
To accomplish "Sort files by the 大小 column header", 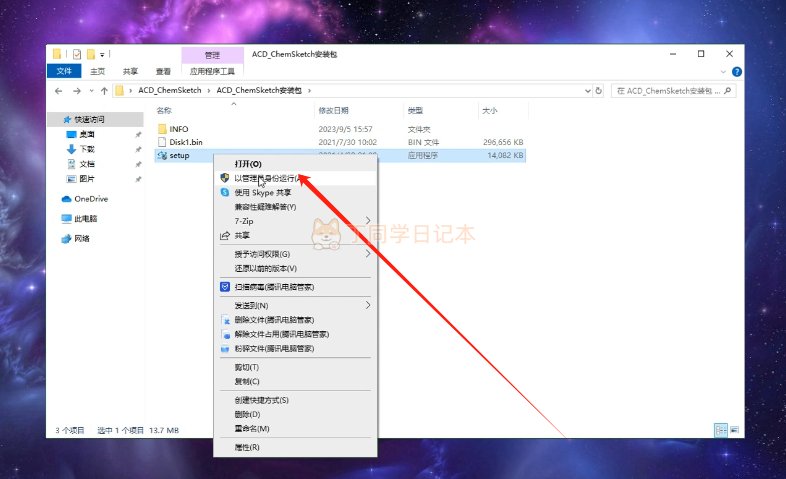I will point(490,110).
